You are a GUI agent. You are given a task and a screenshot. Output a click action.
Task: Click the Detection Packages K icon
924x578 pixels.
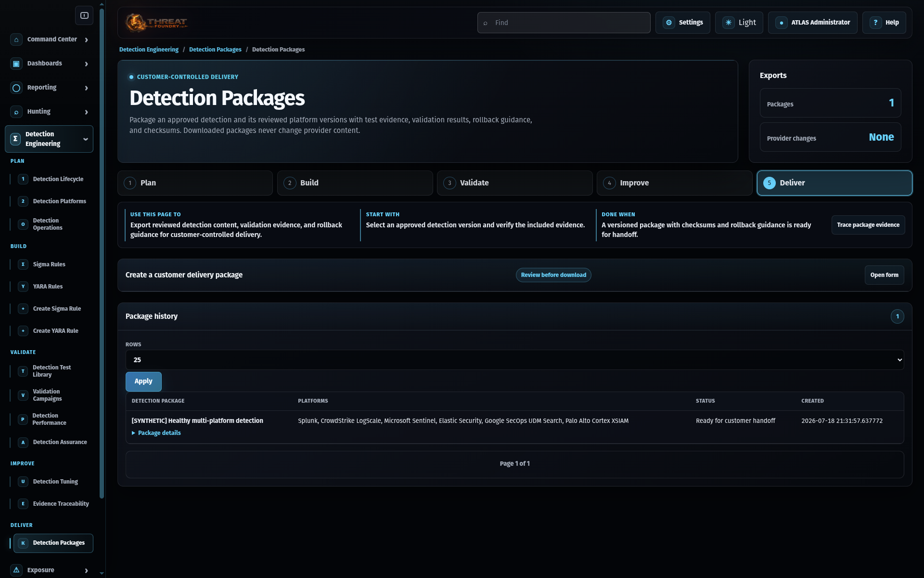tap(23, 543)
